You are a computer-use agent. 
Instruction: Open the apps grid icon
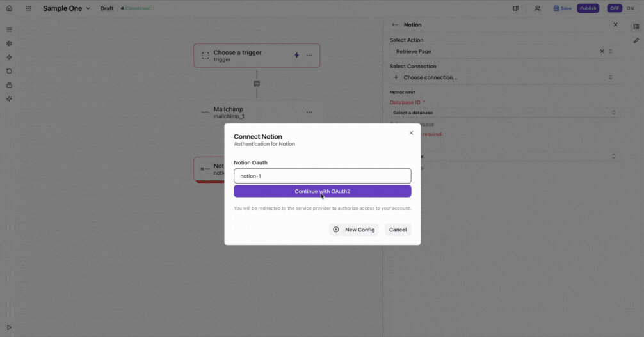pyautogui.click(x=28, y=8)
